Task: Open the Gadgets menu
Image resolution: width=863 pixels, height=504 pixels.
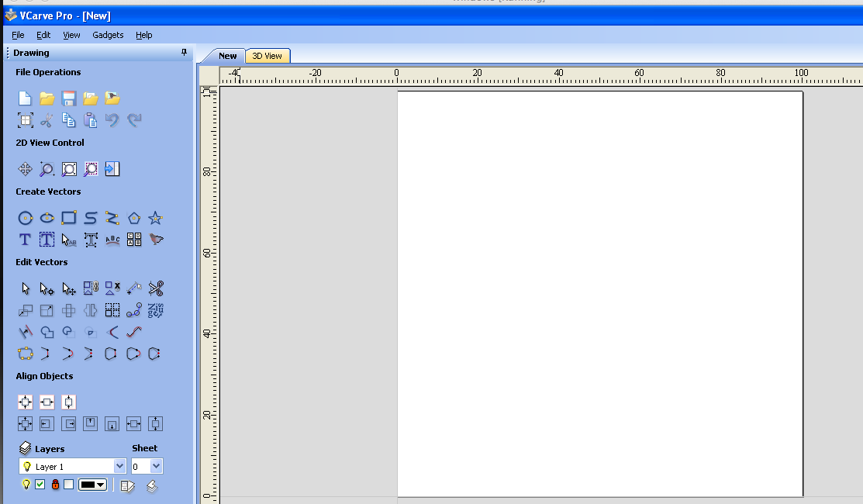Action: [108, 35]
